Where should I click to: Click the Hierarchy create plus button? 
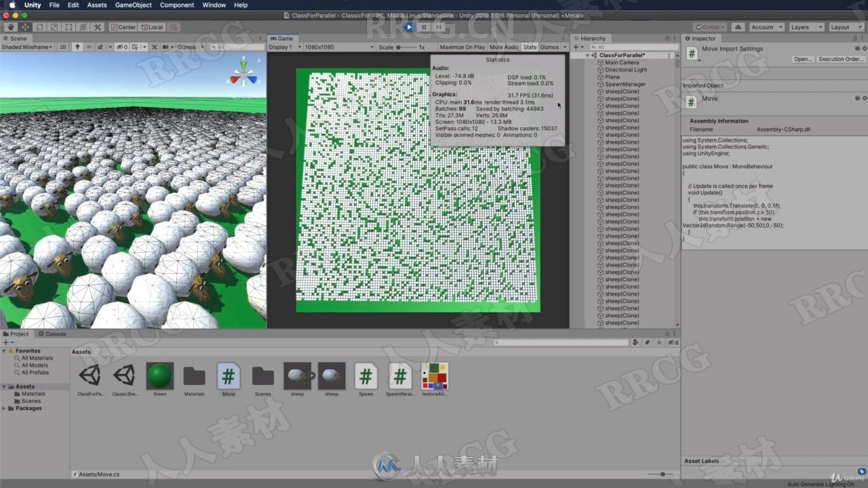(576, 47)
